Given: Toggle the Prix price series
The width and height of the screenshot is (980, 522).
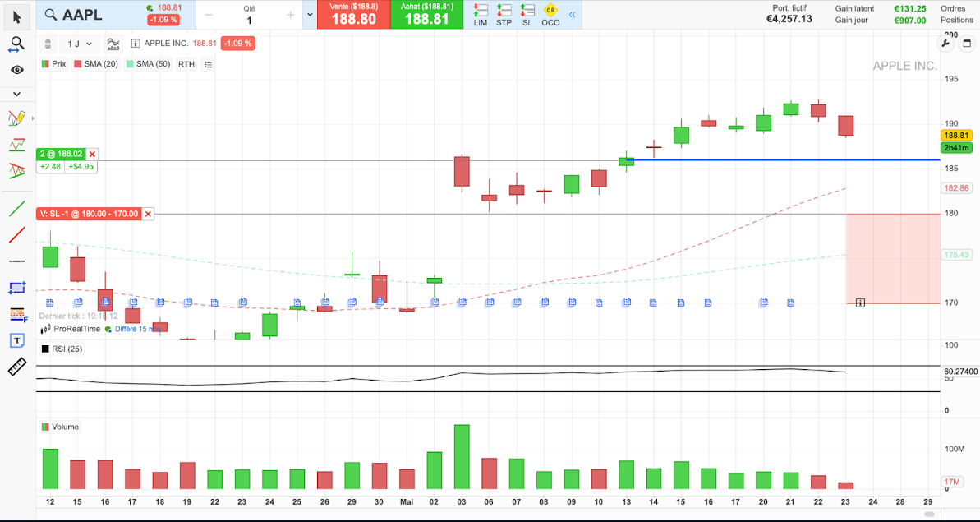Looking at the screenshot, I should tap(53, 64).
